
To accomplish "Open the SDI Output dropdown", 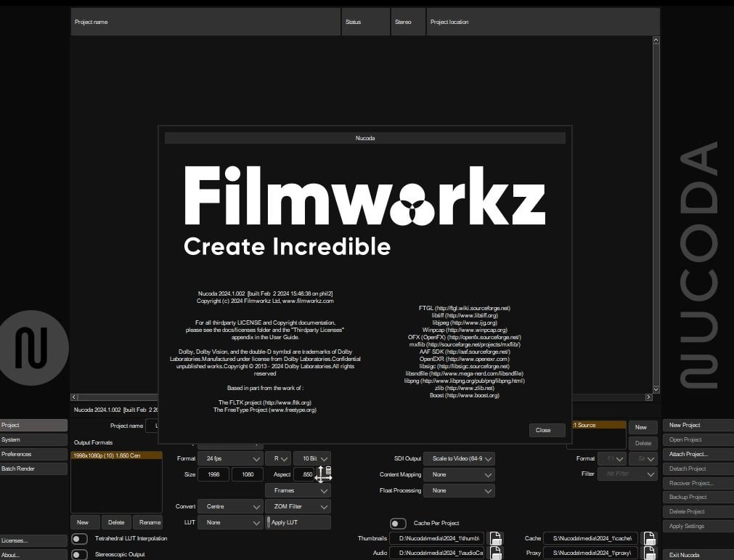I will click(x=459, y=458).
